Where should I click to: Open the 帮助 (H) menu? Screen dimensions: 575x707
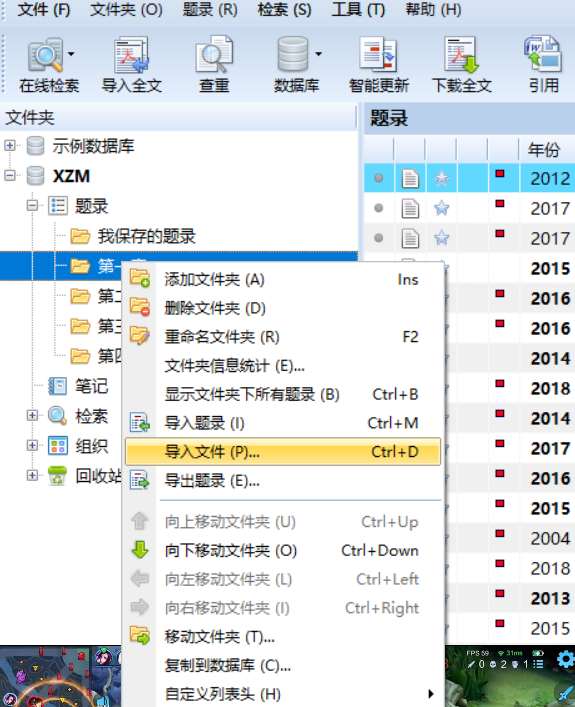point(433,9)
